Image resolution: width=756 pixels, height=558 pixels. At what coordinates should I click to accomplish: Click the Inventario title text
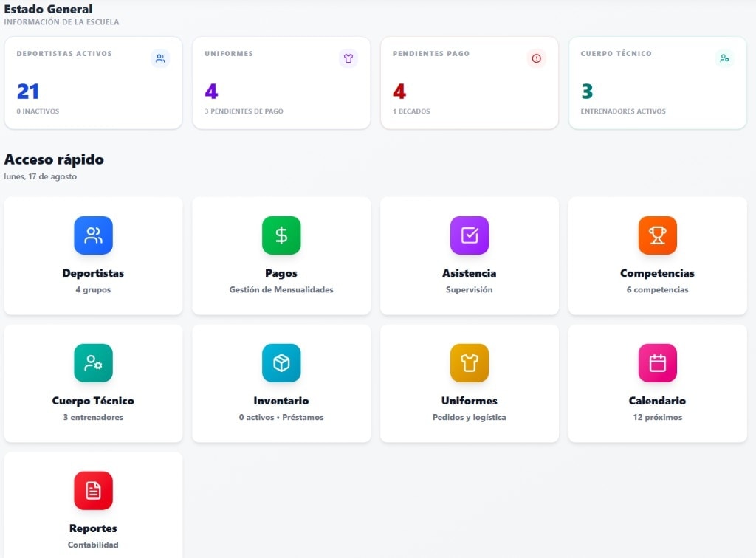pos(281,401)
